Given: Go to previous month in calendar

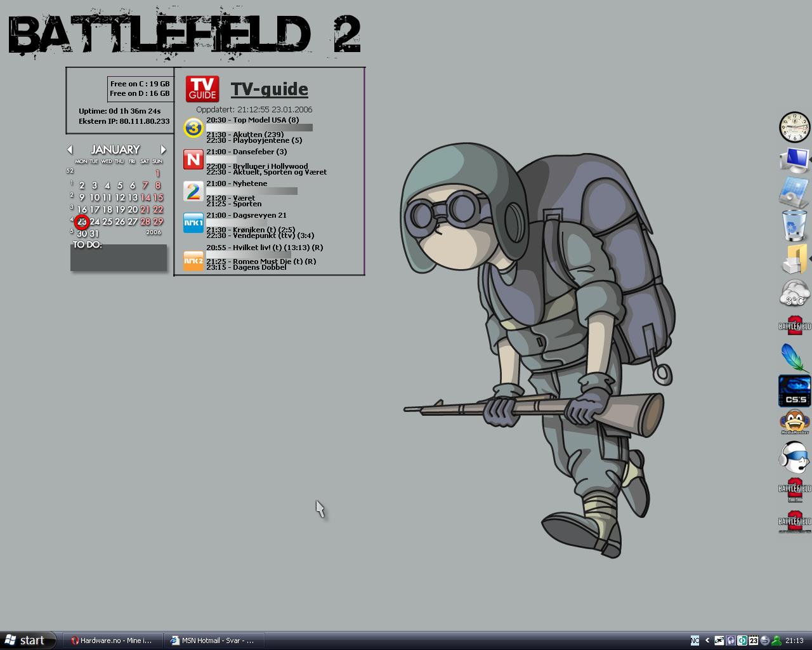Looking at the screenshot, I should 70,150.
